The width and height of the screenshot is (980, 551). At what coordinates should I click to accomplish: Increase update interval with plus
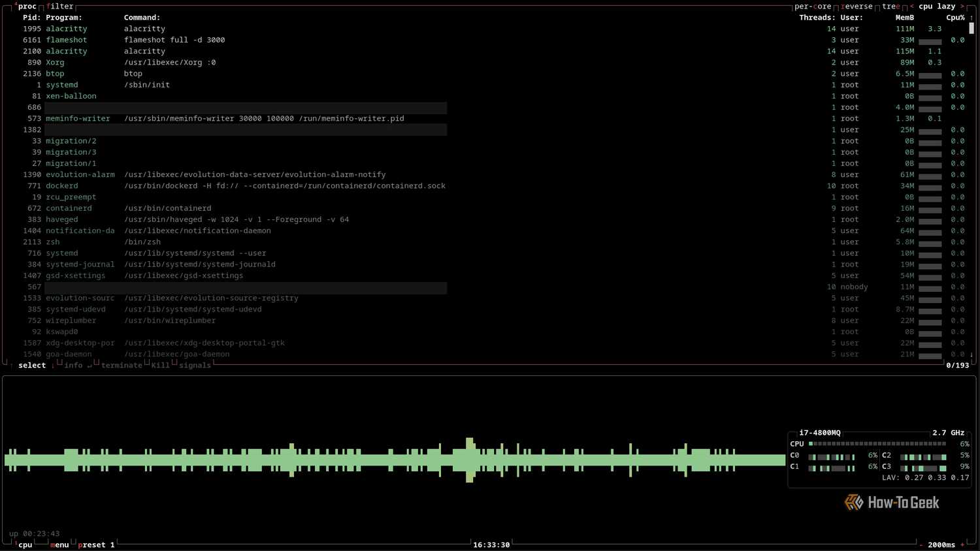point(962,545)
